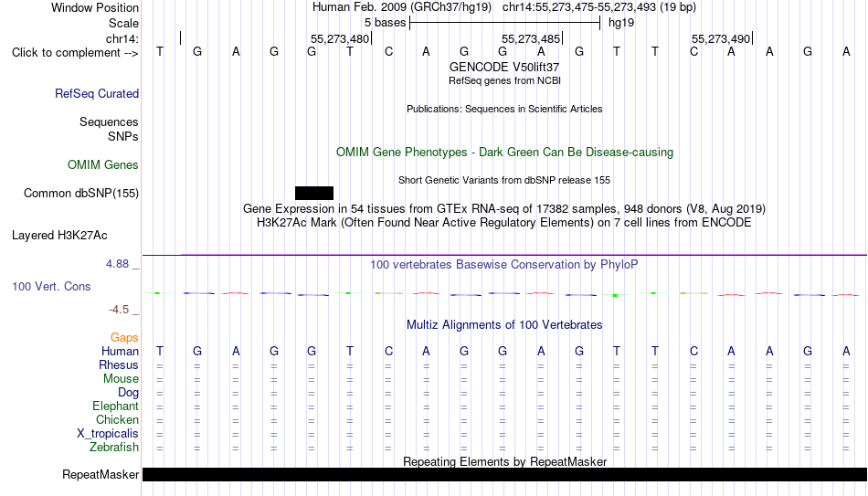Select the Elephant alignment row label

[x=116, y=406]
